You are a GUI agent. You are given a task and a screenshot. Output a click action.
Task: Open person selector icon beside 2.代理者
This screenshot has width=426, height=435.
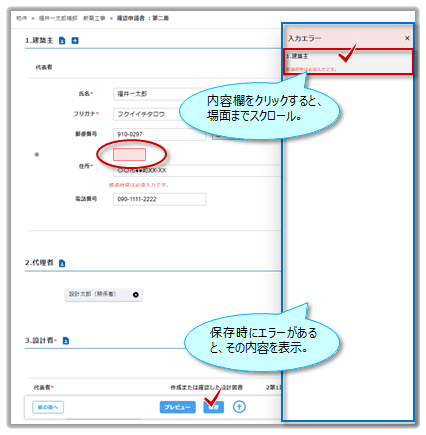(62, 263)
